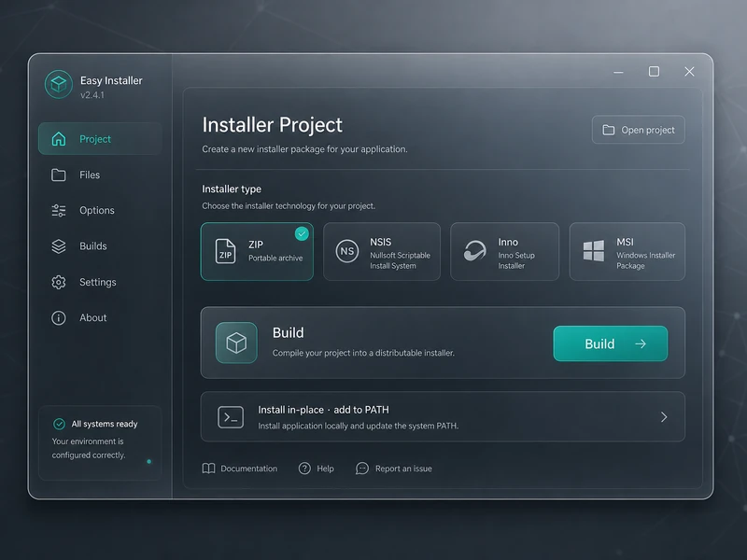747x560 pixels.
Task: Switch to the Builds section
Action: tap(100, 246)
